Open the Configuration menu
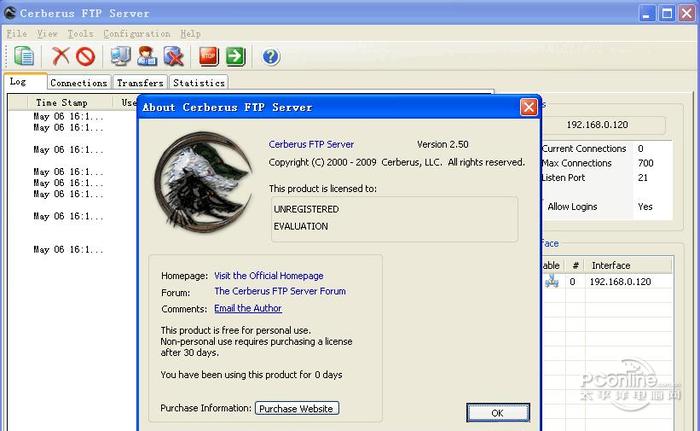 click(x=137, y=33)
